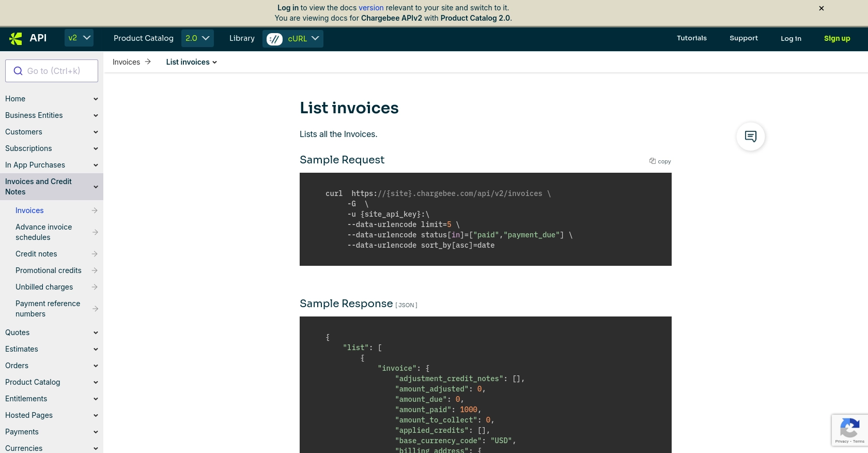This screenshot has height=453, width=868.
Task: Click the reCAPTCHA badge
Action: [849, 430]
